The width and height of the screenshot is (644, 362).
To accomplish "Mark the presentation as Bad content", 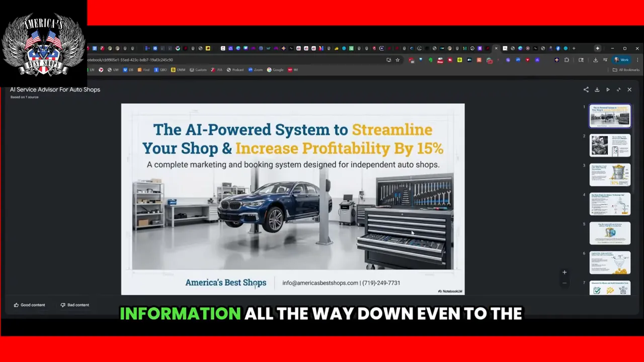I will [x=74, y=305].
